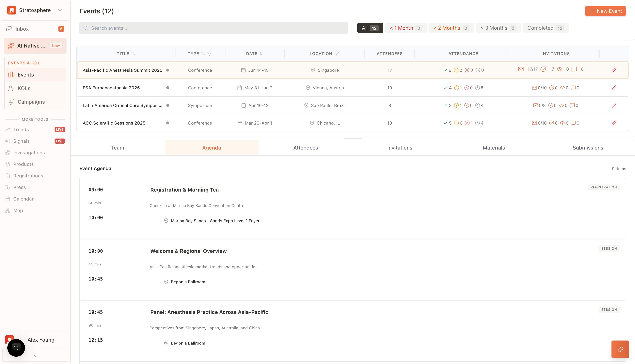Open the Inbox from the sidebar
The width and height of the screenshot is (635, 364).
(22, 28)
